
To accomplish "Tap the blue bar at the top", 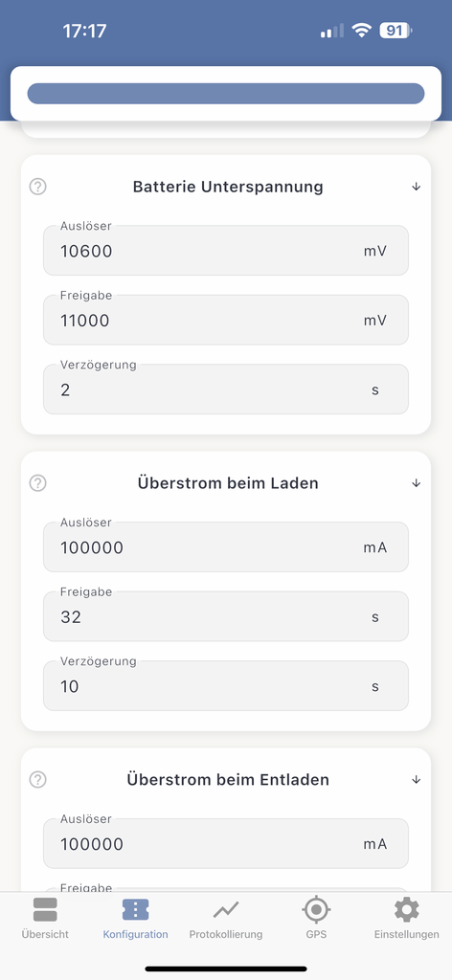I will [x=226, y=94].
